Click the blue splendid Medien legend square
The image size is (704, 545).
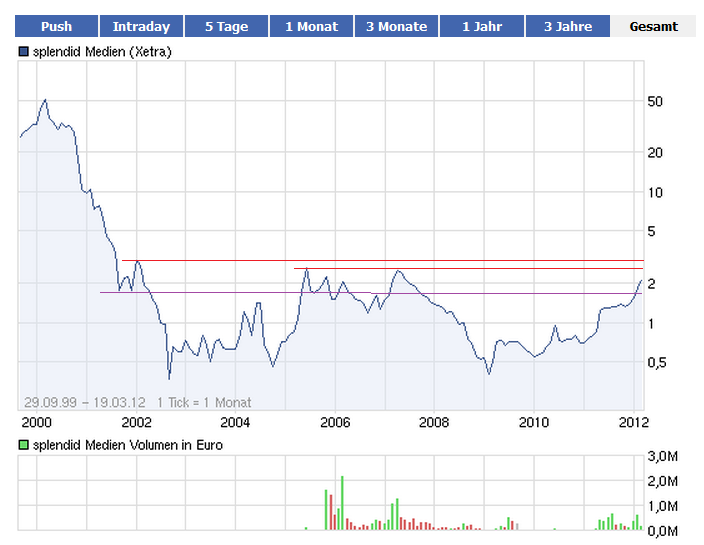tap(24, 51)
